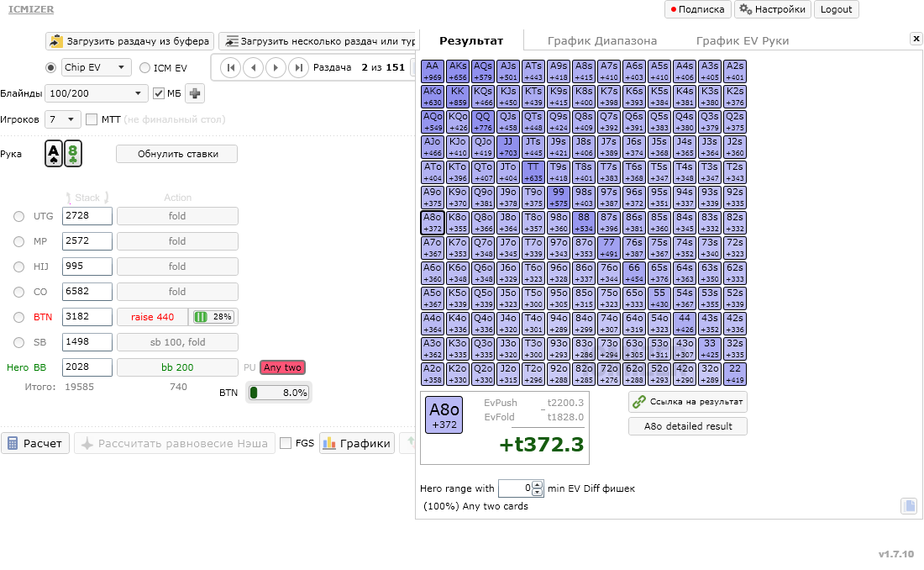Select AA cell in hand matrix
This screenshot has width=924, height=570.
433,71
